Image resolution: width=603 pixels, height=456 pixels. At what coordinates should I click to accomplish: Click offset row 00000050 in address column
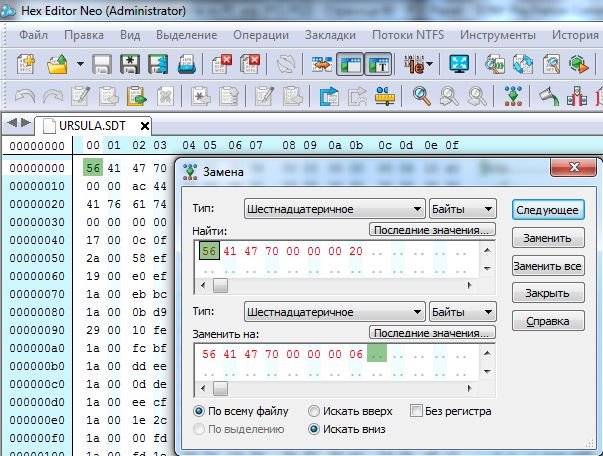pos(37,258)
